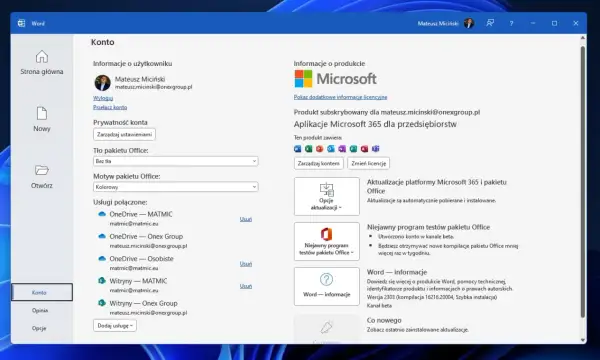This screenshot has height=360, width=600.
Task: Click the Teams product icon
Action: point(375,149)
